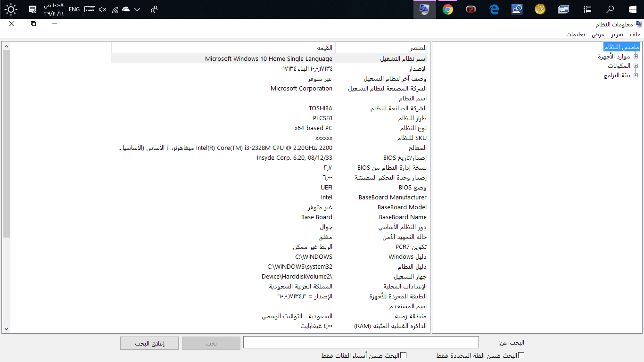Click the details list vertical scrollbar thumb

(6, 143)
